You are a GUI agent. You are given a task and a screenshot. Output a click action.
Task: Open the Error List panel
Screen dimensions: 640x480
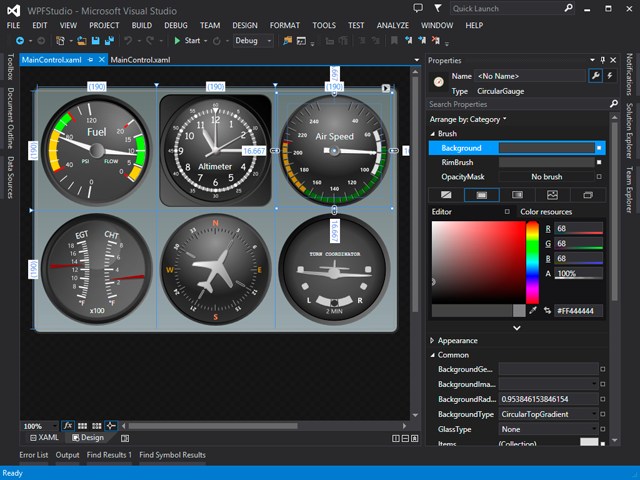33,455
